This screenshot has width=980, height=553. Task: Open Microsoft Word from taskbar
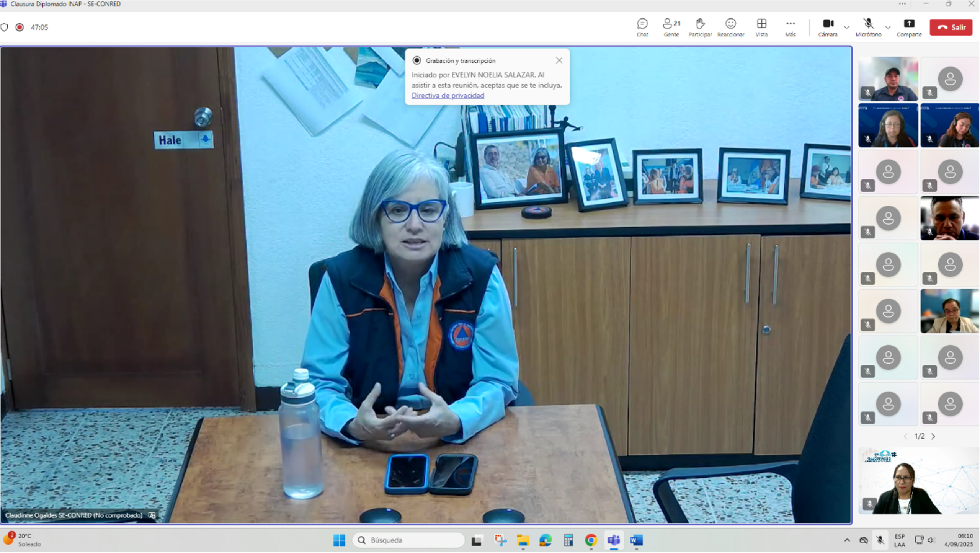pos(637,540)
